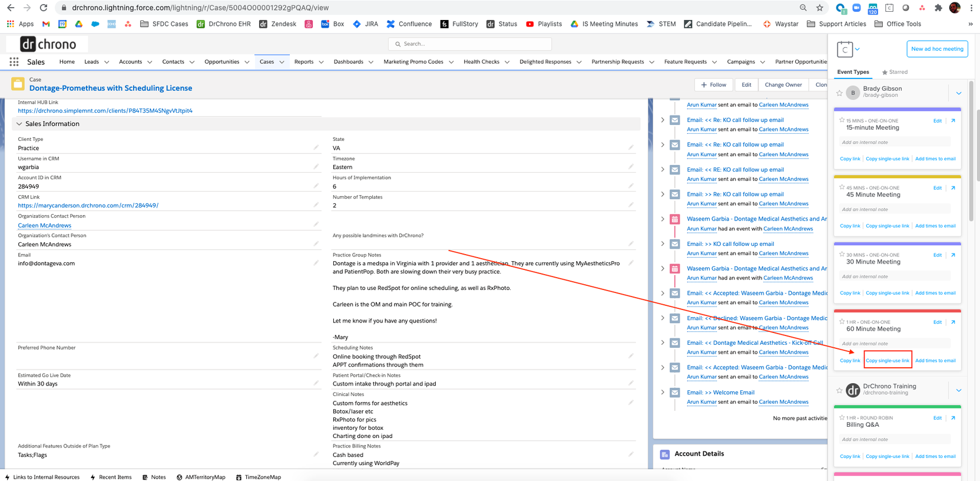Open the Dashboards nav tab

tap(349, 62)
